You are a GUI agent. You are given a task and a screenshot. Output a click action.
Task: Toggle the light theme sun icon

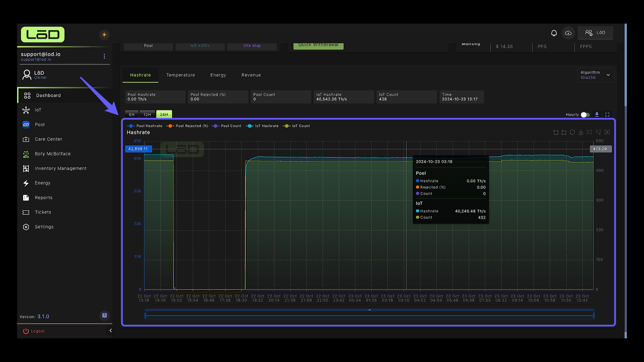(x=104, y=35)
